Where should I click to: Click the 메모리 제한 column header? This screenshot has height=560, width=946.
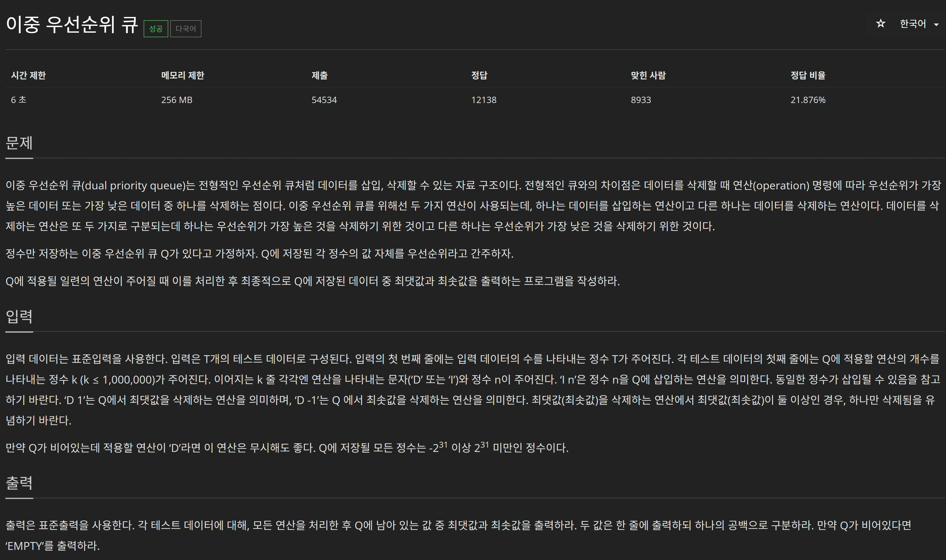182,75
